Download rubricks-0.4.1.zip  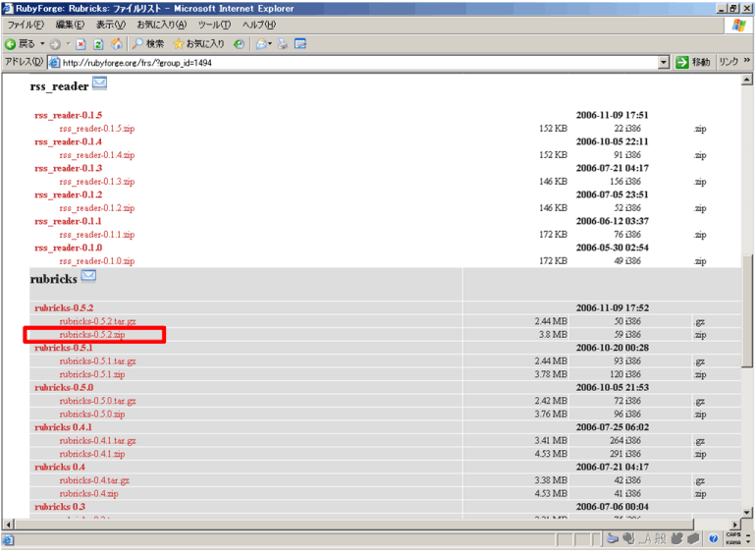(92, 454)
